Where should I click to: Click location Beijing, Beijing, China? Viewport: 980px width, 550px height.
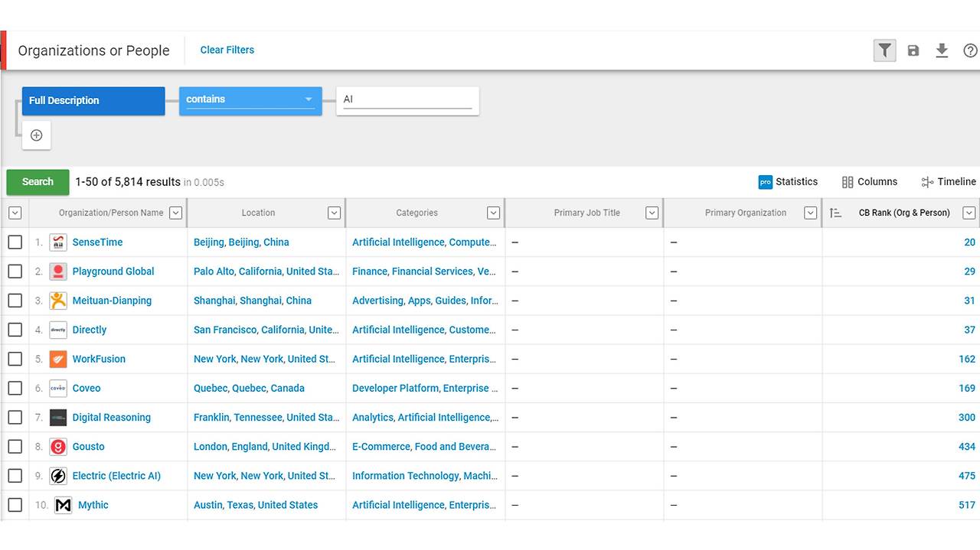click(241, 242)
